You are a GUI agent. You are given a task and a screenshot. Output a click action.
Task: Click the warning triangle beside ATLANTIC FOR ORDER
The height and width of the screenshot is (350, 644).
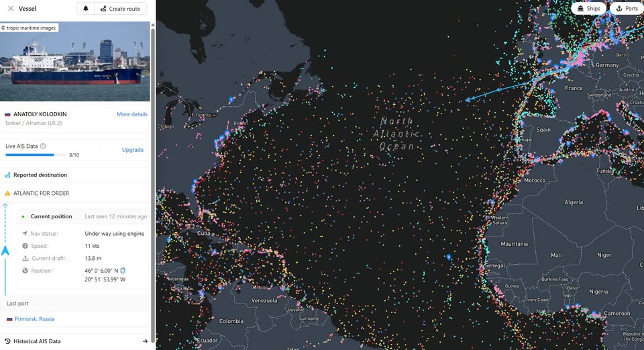point(7,193)
